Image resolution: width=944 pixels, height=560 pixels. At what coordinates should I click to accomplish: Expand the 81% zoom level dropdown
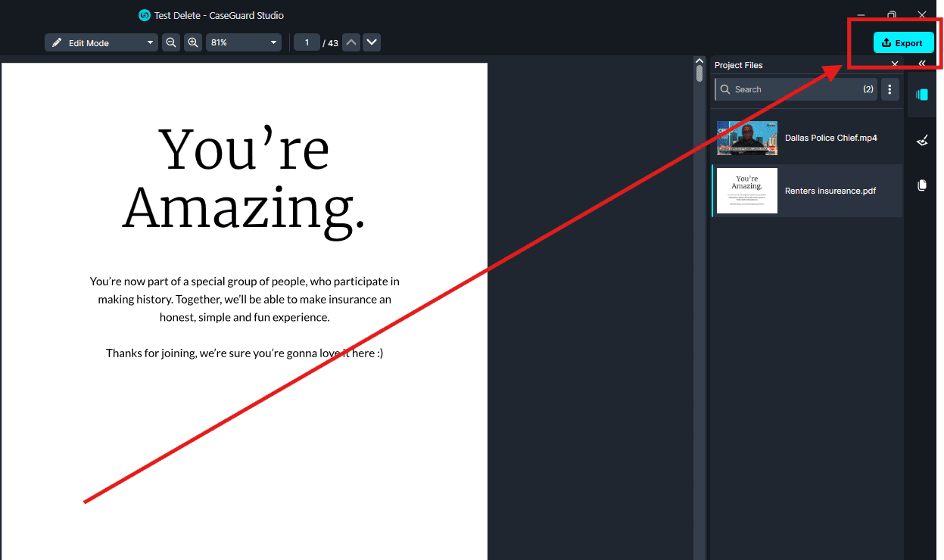[x=243, y=43]
